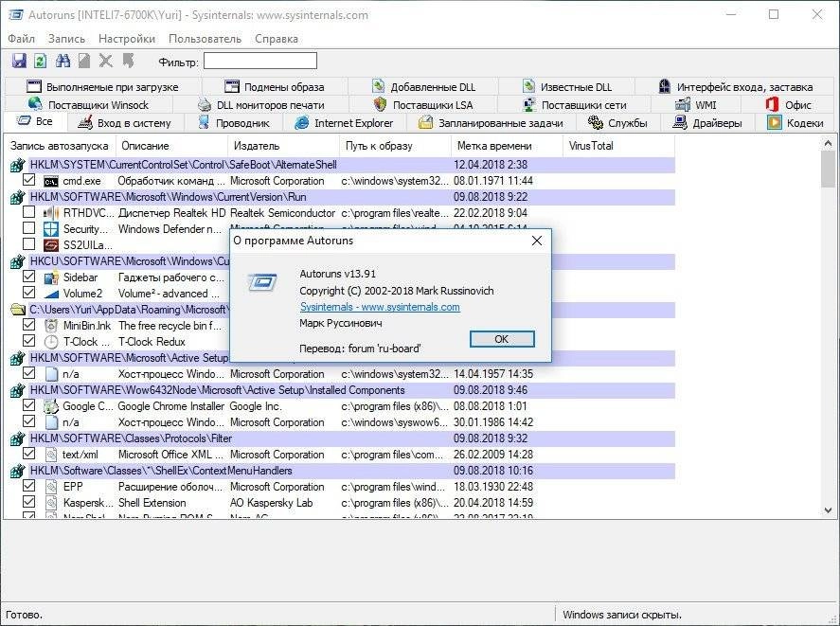Click the Фильтр input field
Screen dimensions: 840x626
tap(260, 62)
